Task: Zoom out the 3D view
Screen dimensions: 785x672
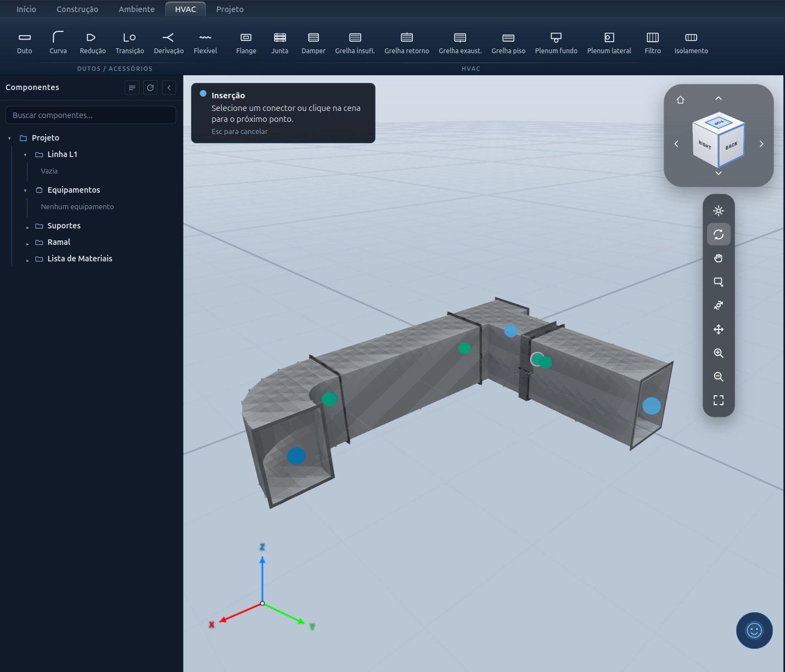Action: [x=719, y=377]
